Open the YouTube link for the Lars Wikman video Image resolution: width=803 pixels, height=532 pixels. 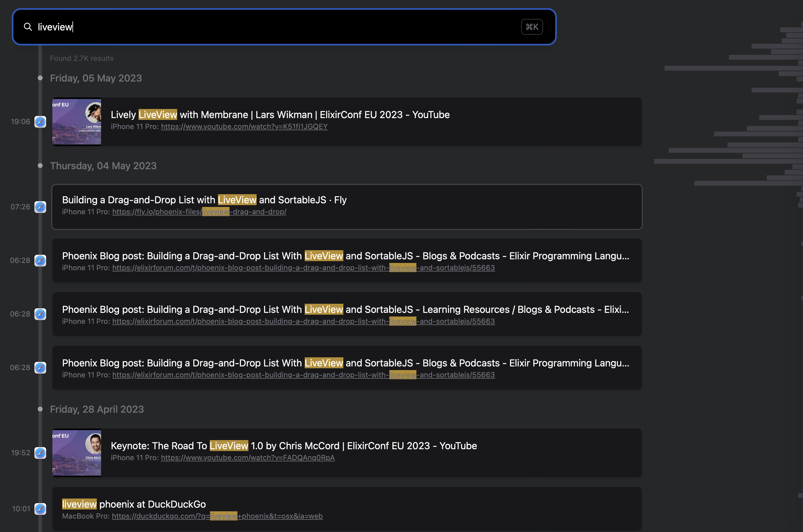click(x=244, y=127)
